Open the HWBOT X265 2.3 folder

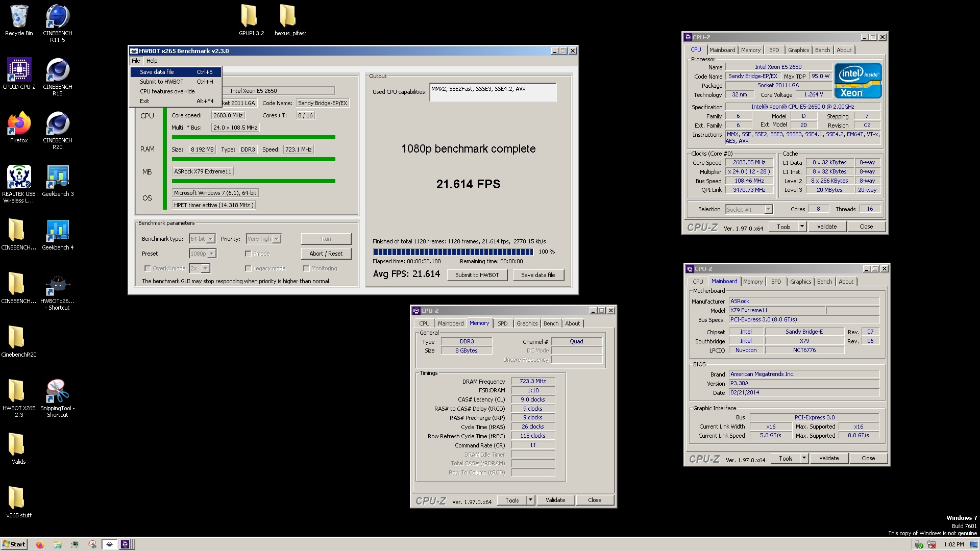pyautogui.click(x=19, y=398)
